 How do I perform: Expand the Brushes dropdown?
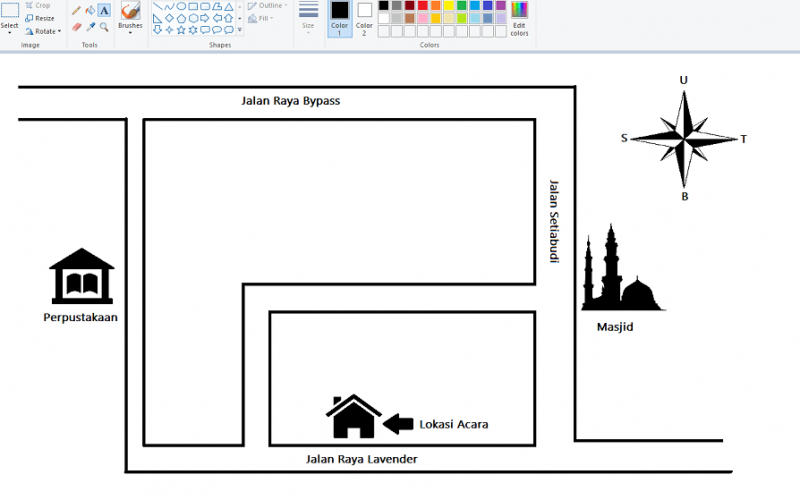[130, 33]
